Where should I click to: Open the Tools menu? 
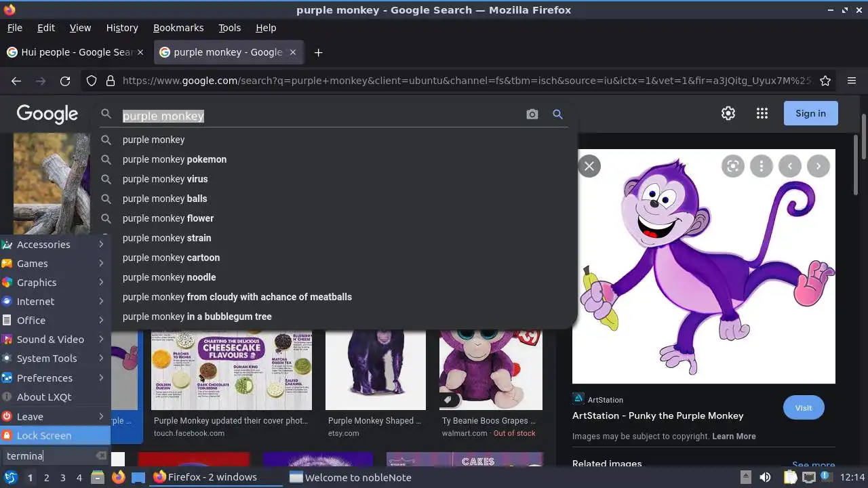click(229, 28)
